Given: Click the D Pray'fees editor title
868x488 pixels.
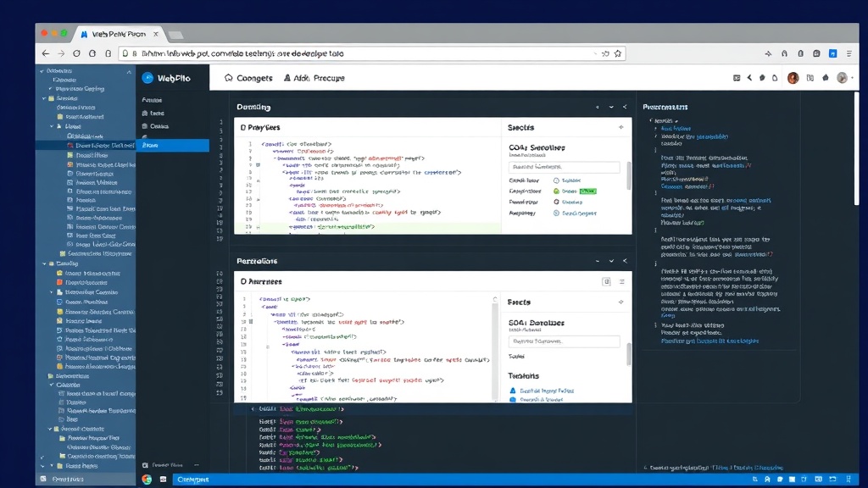Looking at the screenshot, I should 260,127.
